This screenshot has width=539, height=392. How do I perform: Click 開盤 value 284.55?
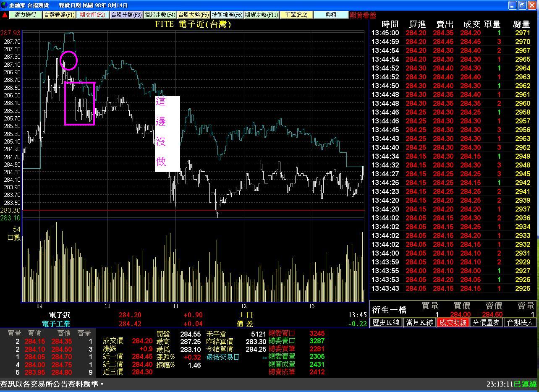[191, 334]
